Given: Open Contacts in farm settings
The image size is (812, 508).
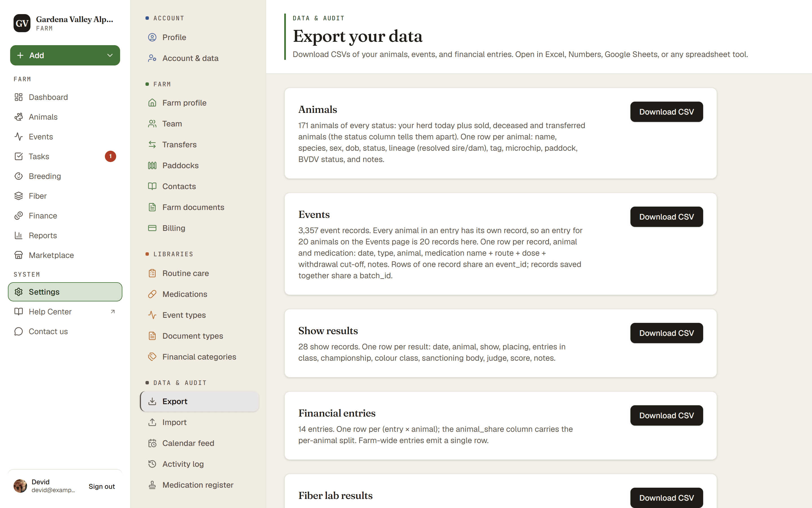Looking at the screenshot, I should coord(200,186).
